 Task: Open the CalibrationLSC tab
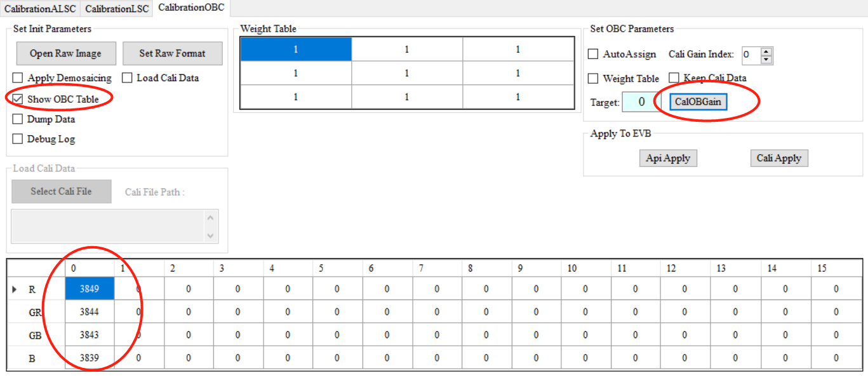(x=117, y=9)
